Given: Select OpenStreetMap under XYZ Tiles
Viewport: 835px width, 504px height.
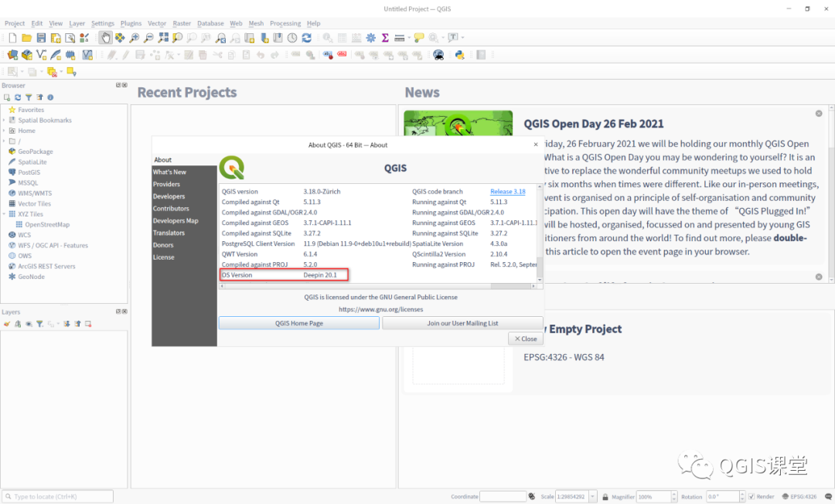Looking at the screenshot, I should pos(47,225).
